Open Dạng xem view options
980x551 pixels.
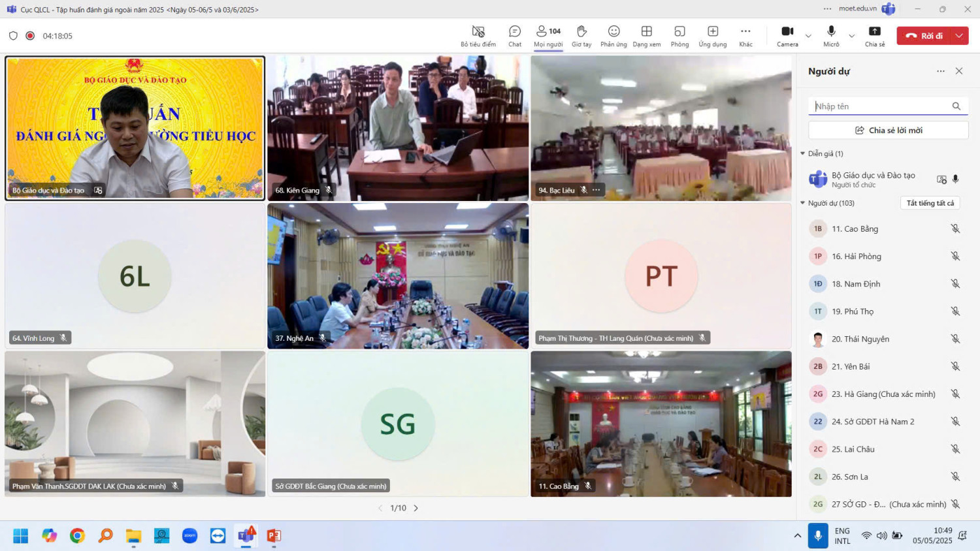coord(646,36)
